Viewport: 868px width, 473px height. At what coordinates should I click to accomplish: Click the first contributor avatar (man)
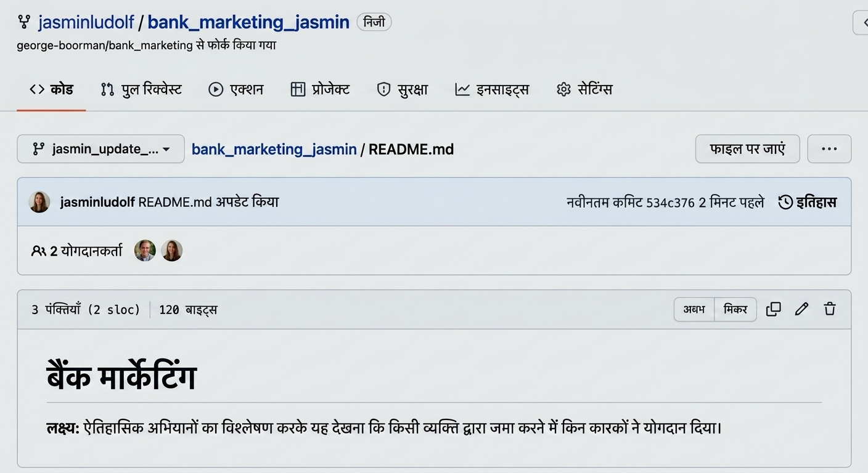[145, 251]
